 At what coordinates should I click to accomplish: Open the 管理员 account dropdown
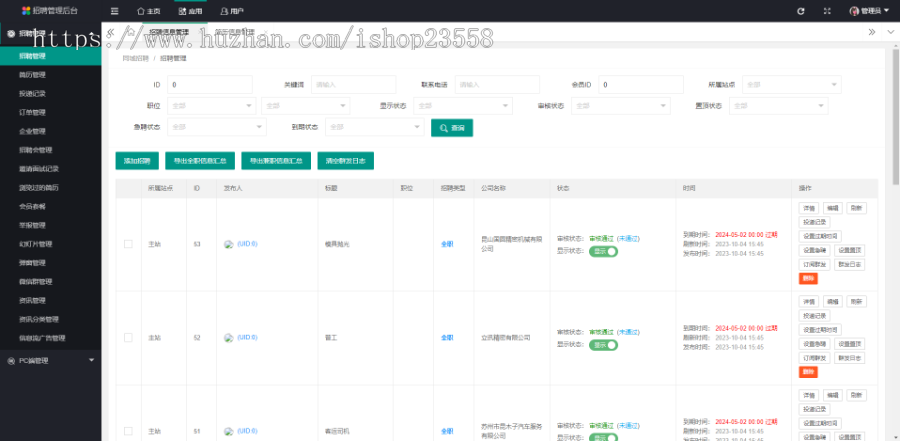[x=867, y=11]
